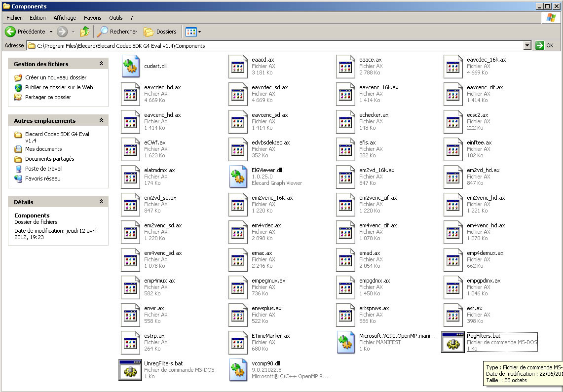
Task: Select the UnregFilters.bat file icon
Action: tap(130, 370)
